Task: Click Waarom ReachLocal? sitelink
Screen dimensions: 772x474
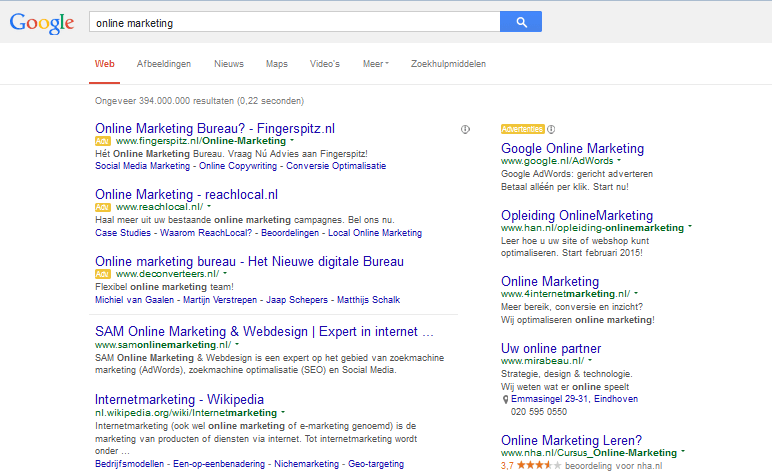Action: (x=206, y=233)
